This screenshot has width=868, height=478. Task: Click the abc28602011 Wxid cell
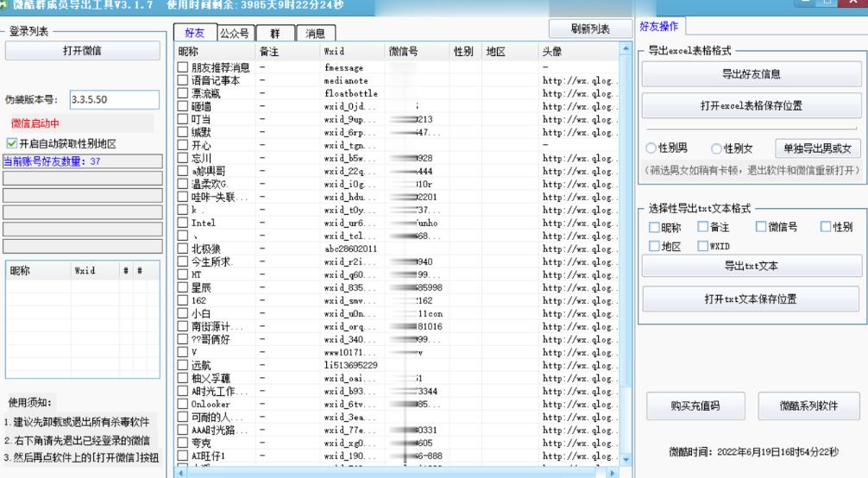click(350, 248)
